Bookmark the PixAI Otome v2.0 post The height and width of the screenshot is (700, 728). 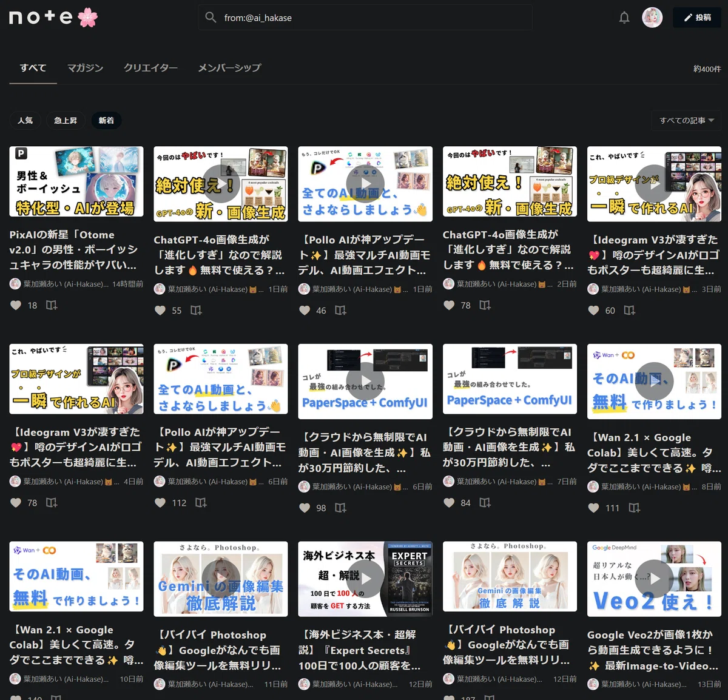(x=52, y=305)
